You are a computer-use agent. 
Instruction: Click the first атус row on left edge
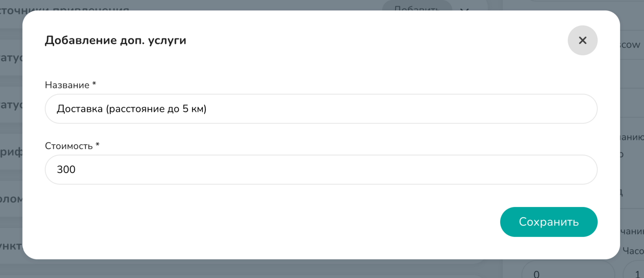coord(11,58)
